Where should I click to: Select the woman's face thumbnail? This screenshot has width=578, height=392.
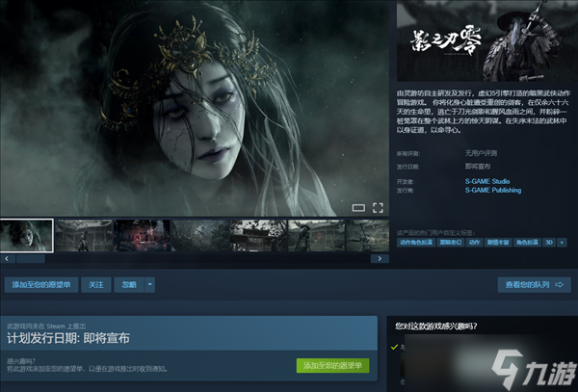point(27,236)
